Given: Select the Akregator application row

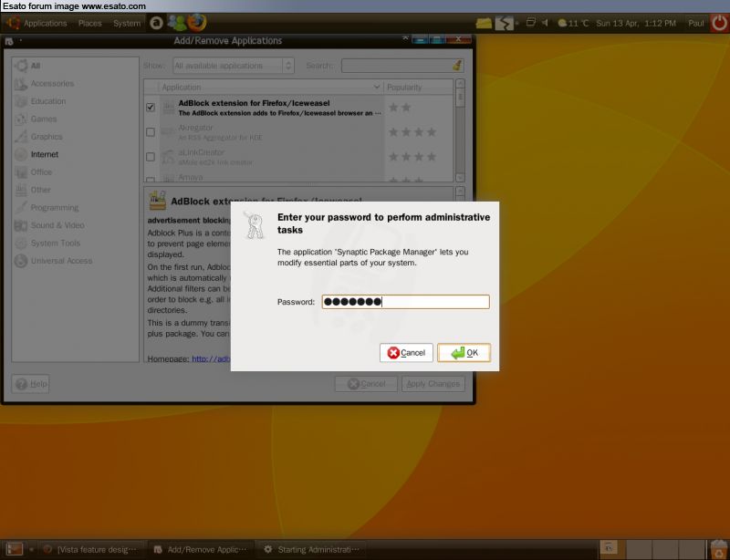Looking at the screenshot, I should (298, 132).
